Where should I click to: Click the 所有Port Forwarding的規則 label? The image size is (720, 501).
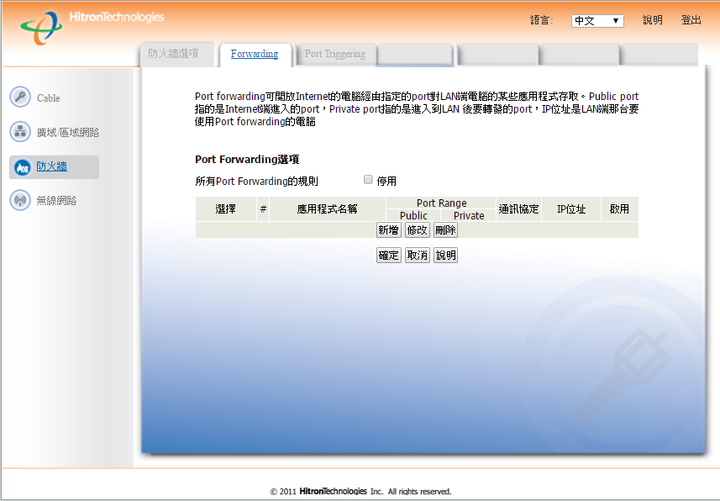(257, 181)
